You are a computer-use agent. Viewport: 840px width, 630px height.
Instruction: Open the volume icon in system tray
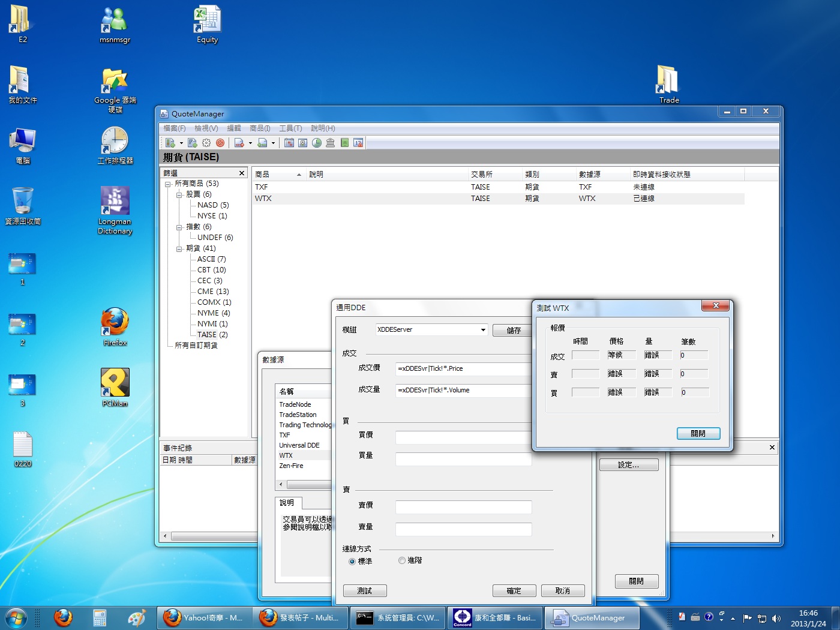point(776,618)
